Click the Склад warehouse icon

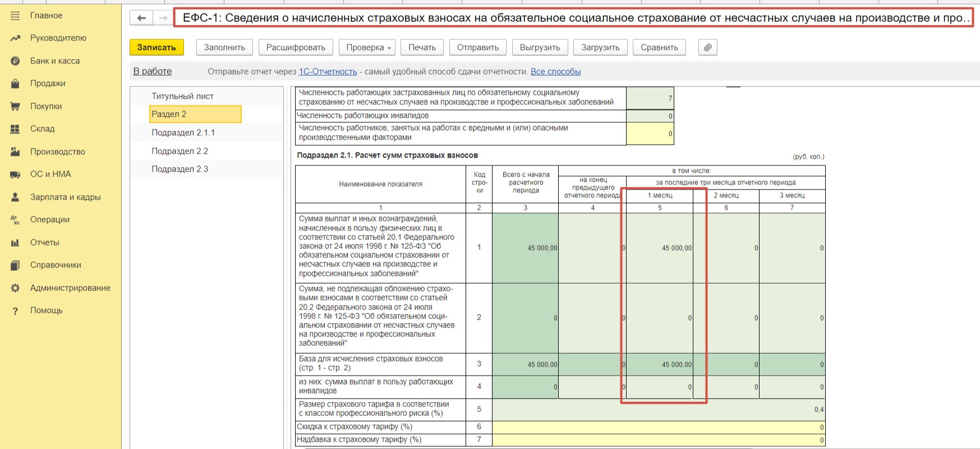[x=15, y=129]
